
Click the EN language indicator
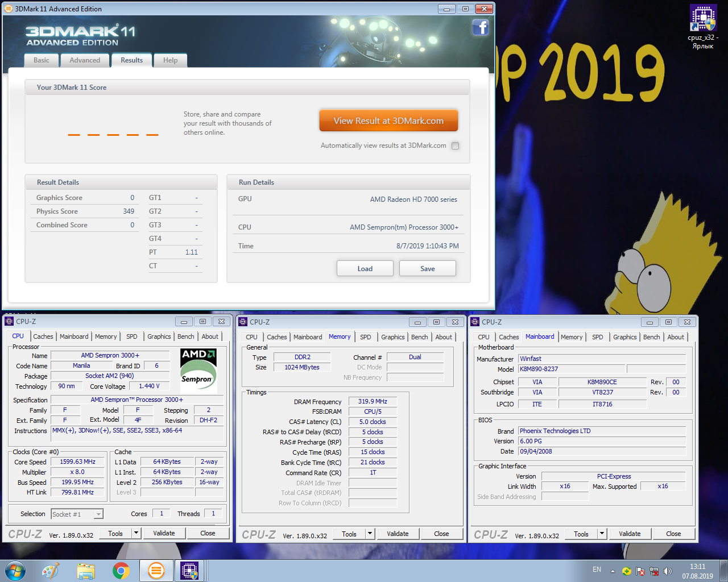(597, 569)
